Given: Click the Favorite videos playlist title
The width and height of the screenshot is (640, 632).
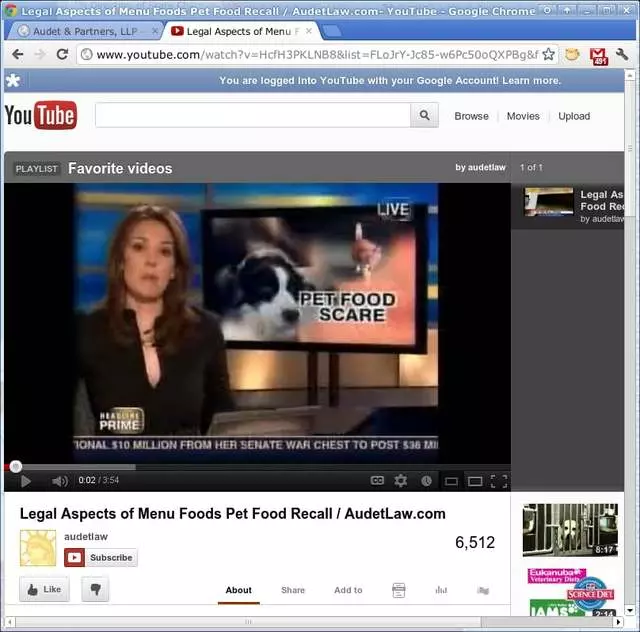Looking at the screenshot, I should tap(120, 168).
